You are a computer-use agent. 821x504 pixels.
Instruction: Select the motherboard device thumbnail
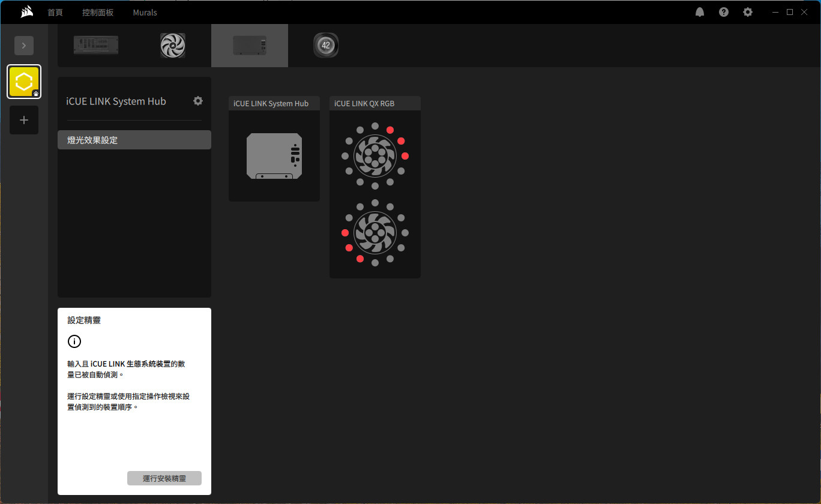96,45
